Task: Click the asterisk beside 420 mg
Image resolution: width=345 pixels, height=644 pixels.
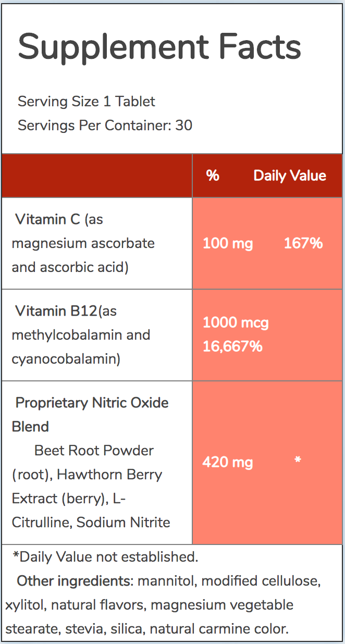Action: point(298,461)
